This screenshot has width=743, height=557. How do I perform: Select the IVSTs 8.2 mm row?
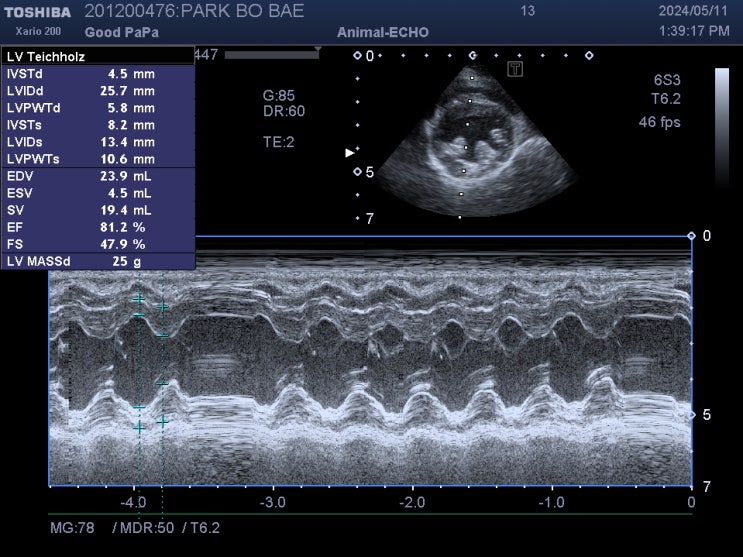click(x=98, y=125)
